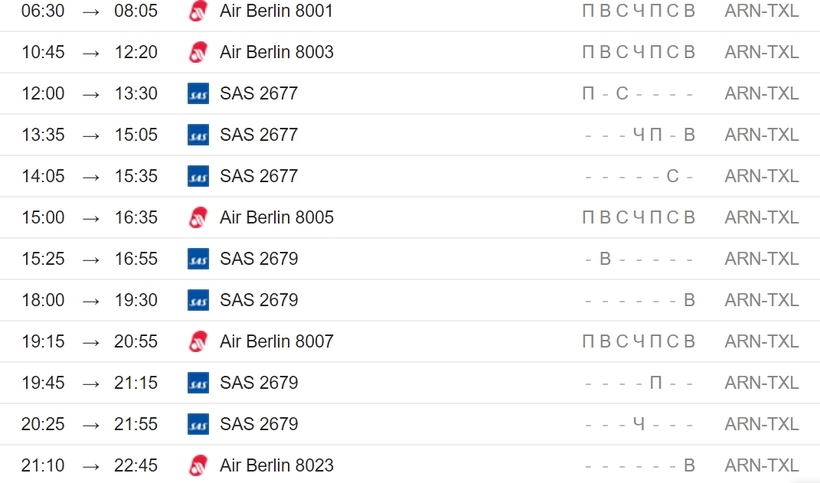Click ARN-TXL route for the 21:10 flight
The width and height of the screenshot is (820, 483).
tap(761, 465)
